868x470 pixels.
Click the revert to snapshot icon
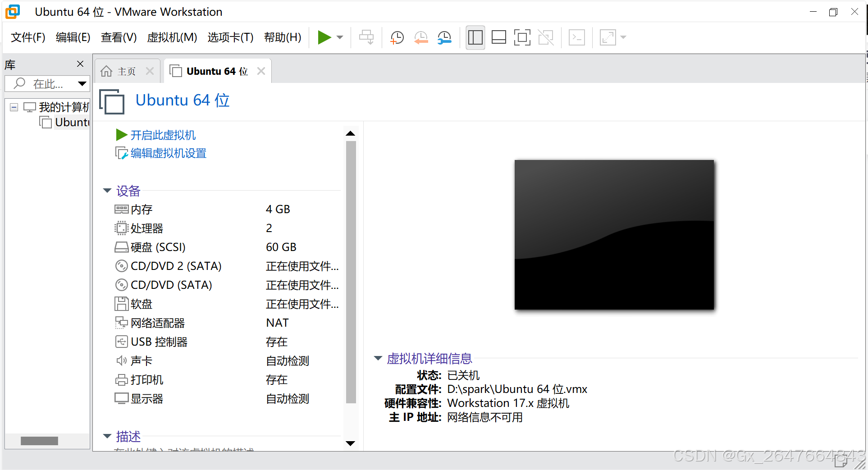(420, 37)
